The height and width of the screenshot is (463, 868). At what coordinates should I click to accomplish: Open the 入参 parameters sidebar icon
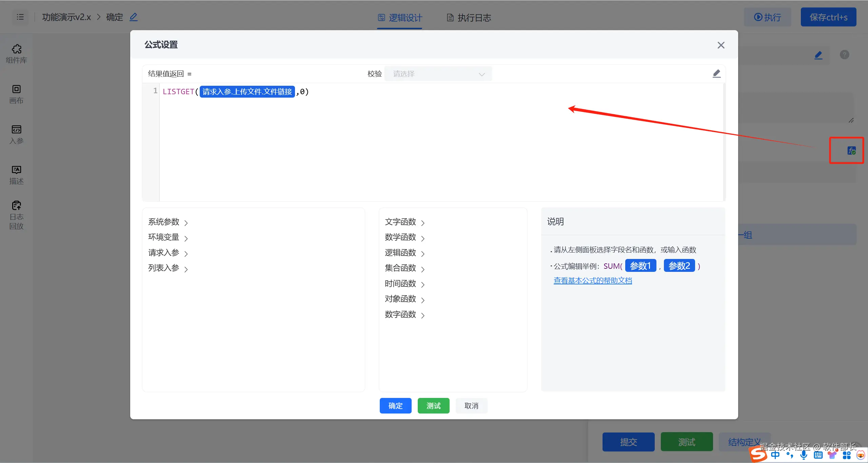(16, 134)
